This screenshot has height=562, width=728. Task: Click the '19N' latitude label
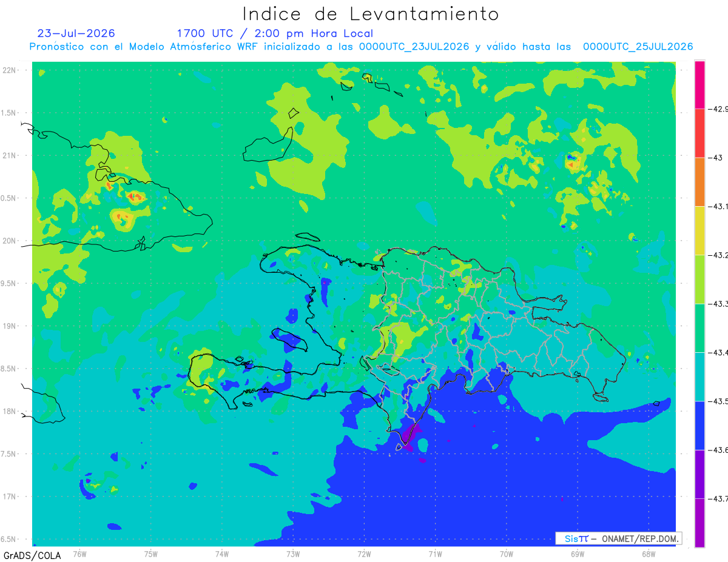(x=8, y=326)
